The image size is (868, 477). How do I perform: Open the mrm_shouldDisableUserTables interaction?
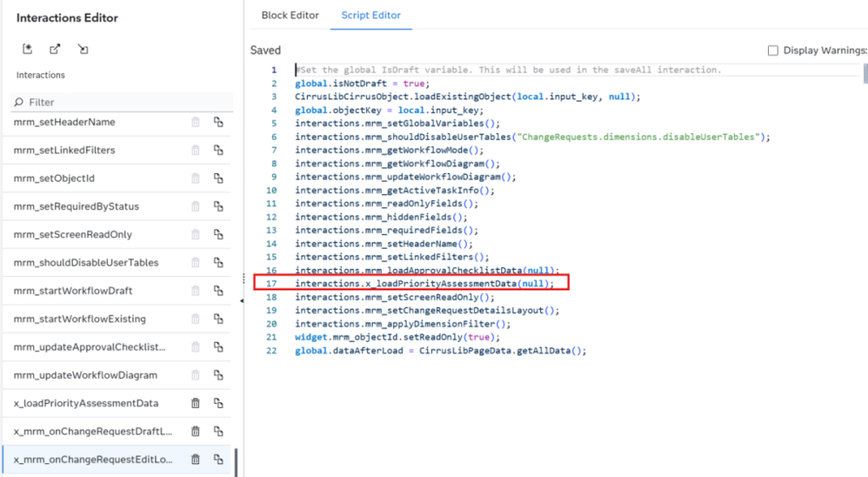point(86,263)
